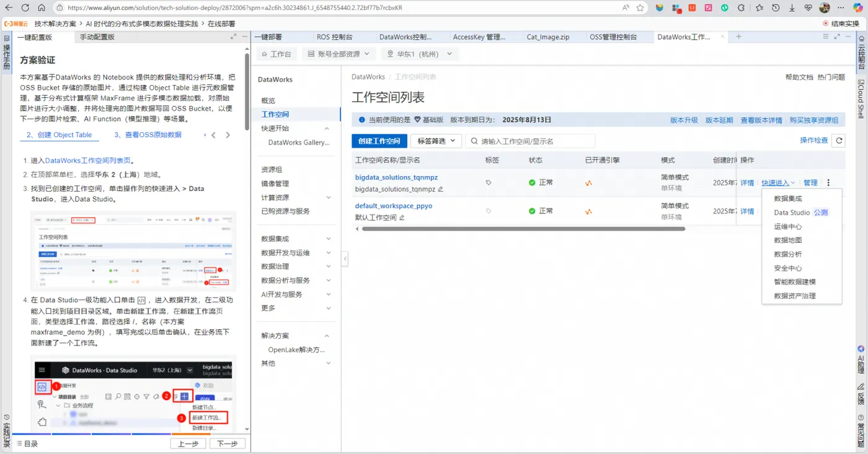Expand 数据集成 in sidebar
The height and width of the screenshot is (454, 868).
coord(329,239)
